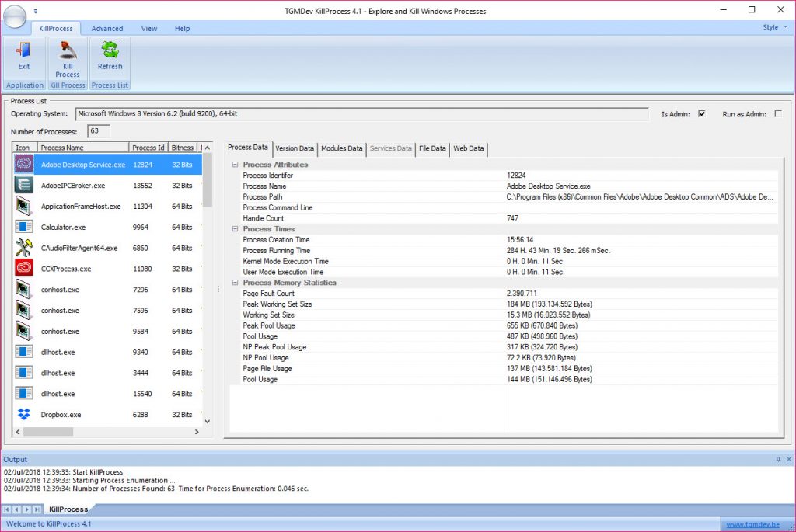
Task: Click the Page Fault Count row label
Action: tap(268, 294)
